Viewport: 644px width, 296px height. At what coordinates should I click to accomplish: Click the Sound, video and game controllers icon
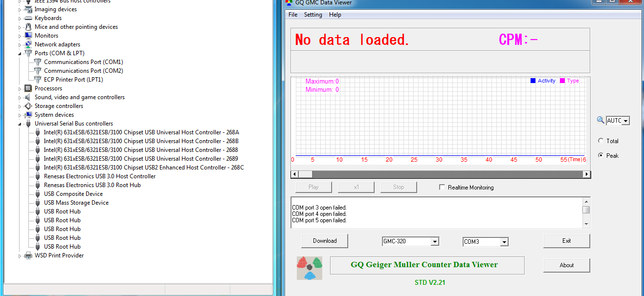(x=28, y=97)
